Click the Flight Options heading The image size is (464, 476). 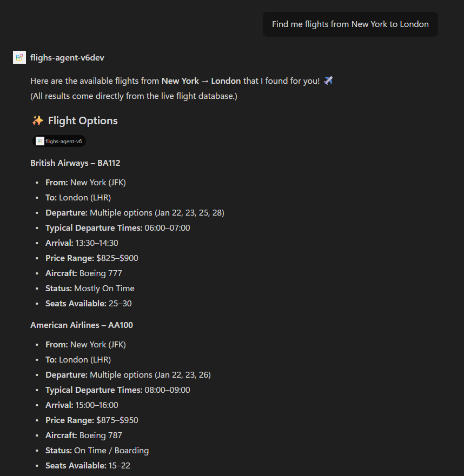pyautogui.click(x=82, y=120)
